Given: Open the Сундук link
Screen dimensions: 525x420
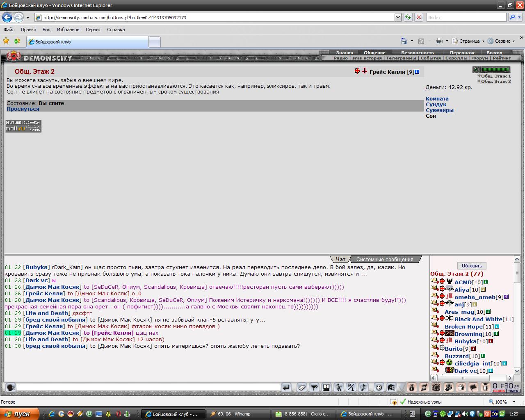Looking at the screenshot, I should pos(436,104).
